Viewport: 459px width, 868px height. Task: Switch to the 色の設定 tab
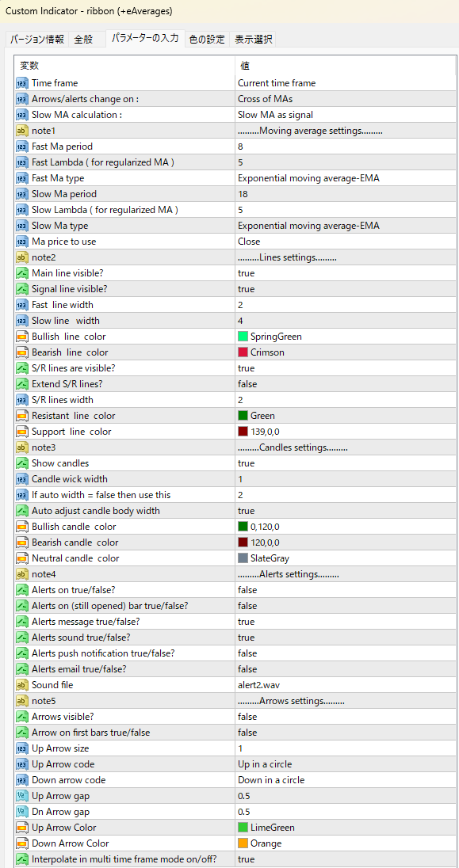pos(207,40)
